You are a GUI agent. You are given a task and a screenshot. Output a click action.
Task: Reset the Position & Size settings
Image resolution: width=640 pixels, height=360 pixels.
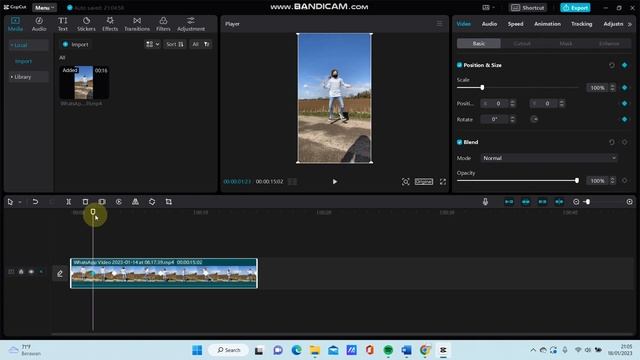(611, 65)
